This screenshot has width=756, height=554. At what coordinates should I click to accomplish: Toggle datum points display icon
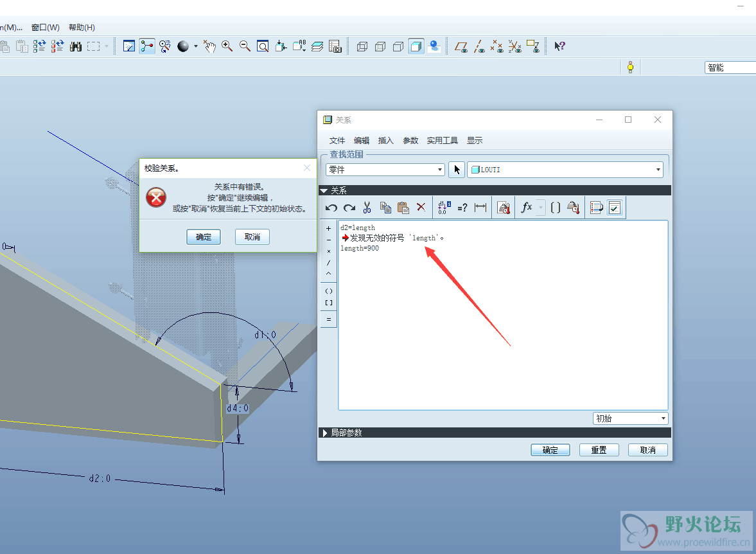coord(497,46)
